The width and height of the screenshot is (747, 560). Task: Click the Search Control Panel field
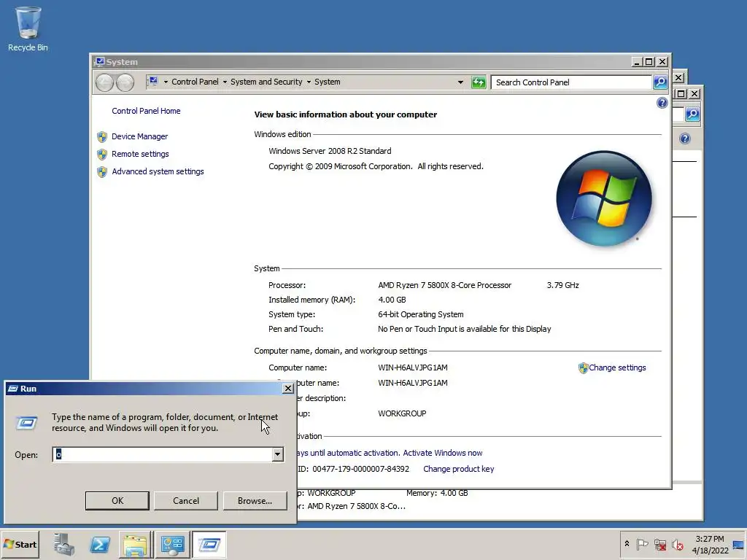point(571,82)
